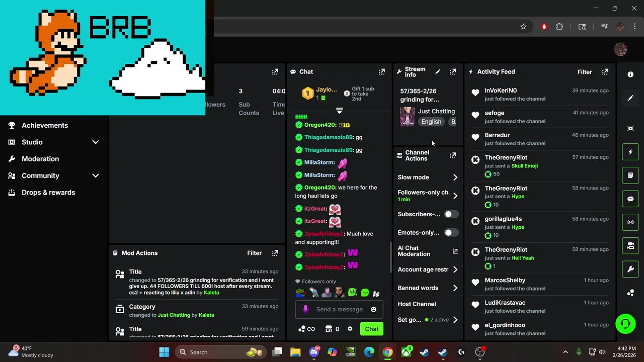Open chat settings gear icon
644x362 pixels.
tap(350, 329)
